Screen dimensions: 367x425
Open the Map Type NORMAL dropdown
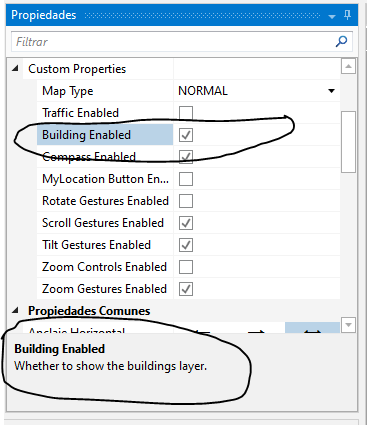click(x=331, y=91)
